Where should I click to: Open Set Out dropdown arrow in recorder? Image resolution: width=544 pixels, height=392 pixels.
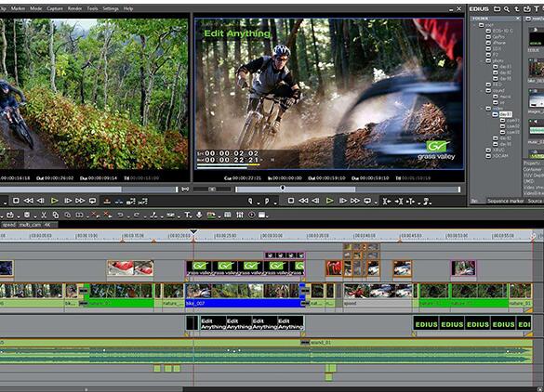[x=275, y=203]
